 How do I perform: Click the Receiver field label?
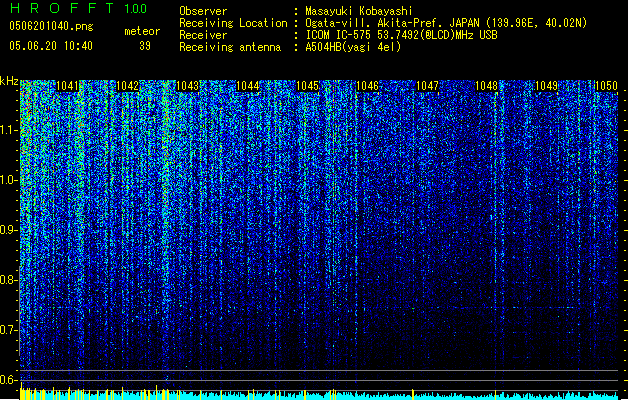point(203,35)
